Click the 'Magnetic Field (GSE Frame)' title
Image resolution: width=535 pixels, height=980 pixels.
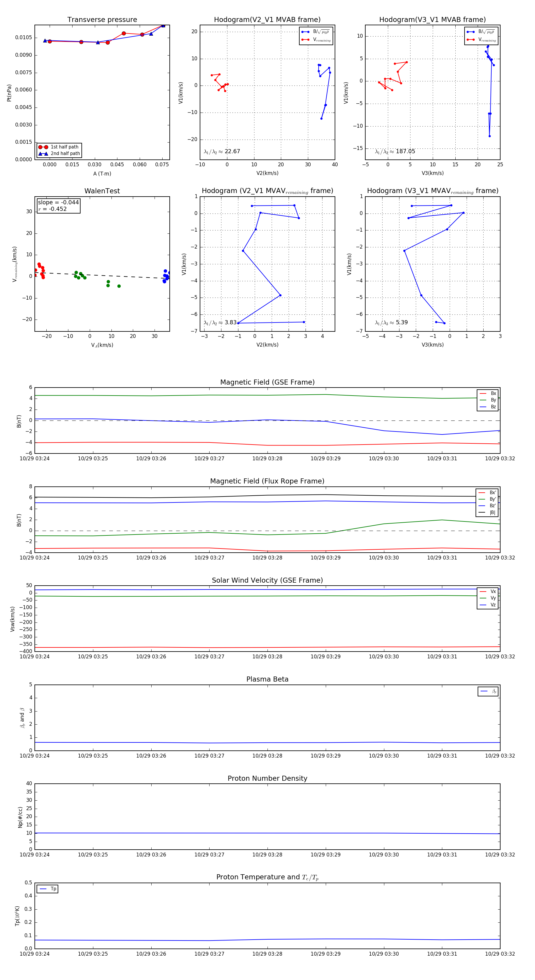[267, 382]
